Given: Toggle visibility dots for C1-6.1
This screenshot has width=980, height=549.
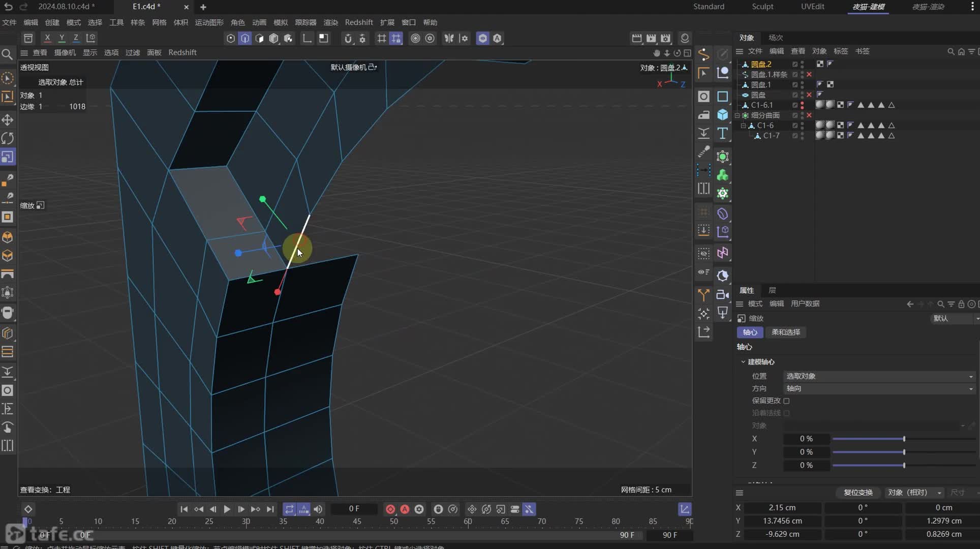Looking at the screenshot, I should click(802, 105).
